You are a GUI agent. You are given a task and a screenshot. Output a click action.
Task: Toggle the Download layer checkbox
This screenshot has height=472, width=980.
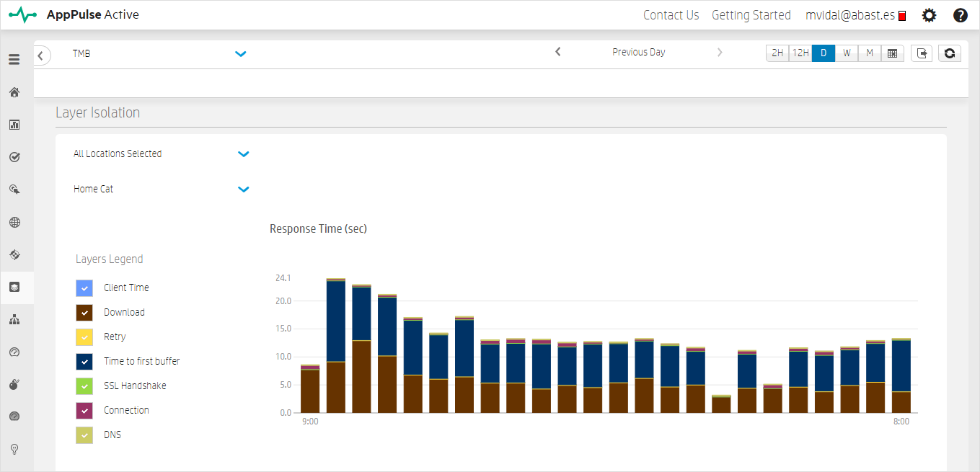(84, 313)
